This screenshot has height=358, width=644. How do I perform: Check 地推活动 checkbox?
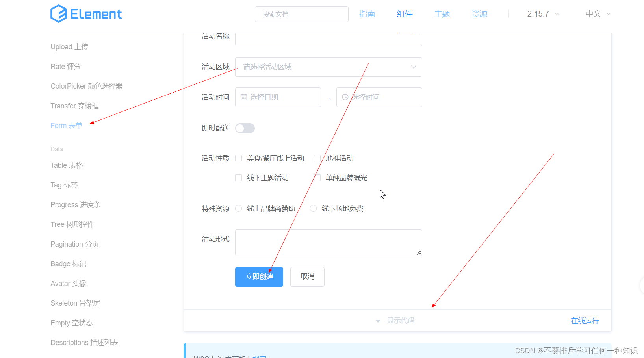tap(317, 158)
